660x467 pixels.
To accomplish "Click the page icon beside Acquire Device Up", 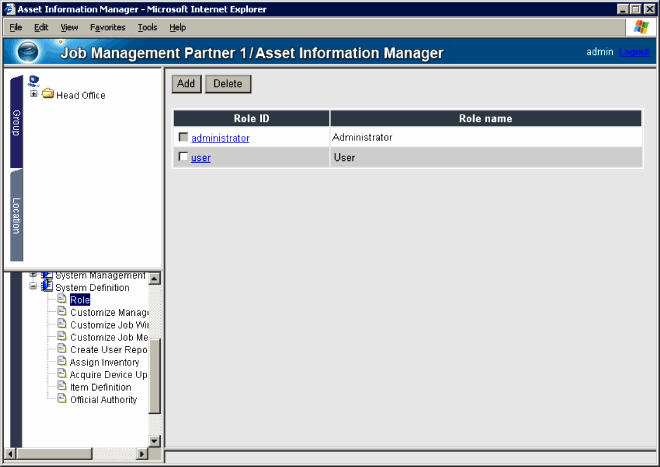I will 62,374.
